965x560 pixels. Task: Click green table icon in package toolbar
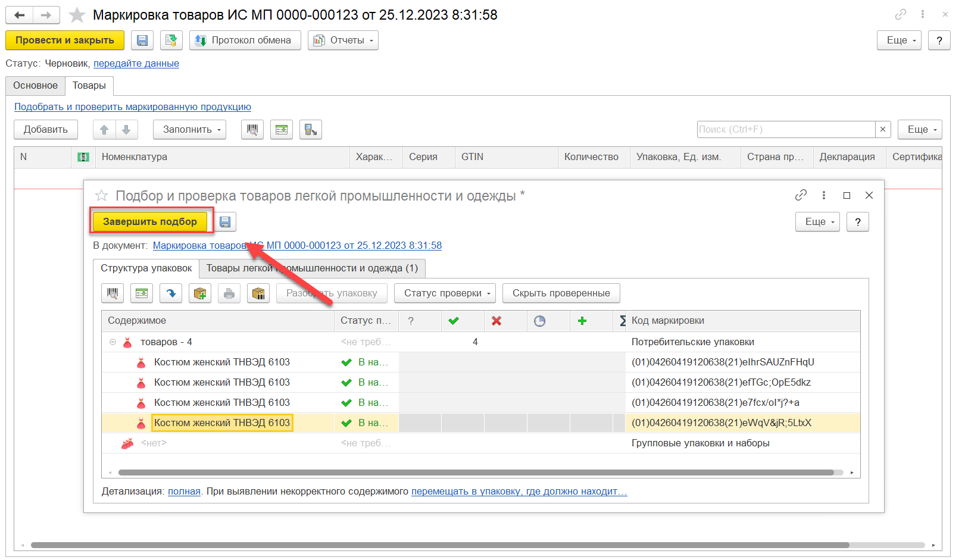[x=142, y=293]
